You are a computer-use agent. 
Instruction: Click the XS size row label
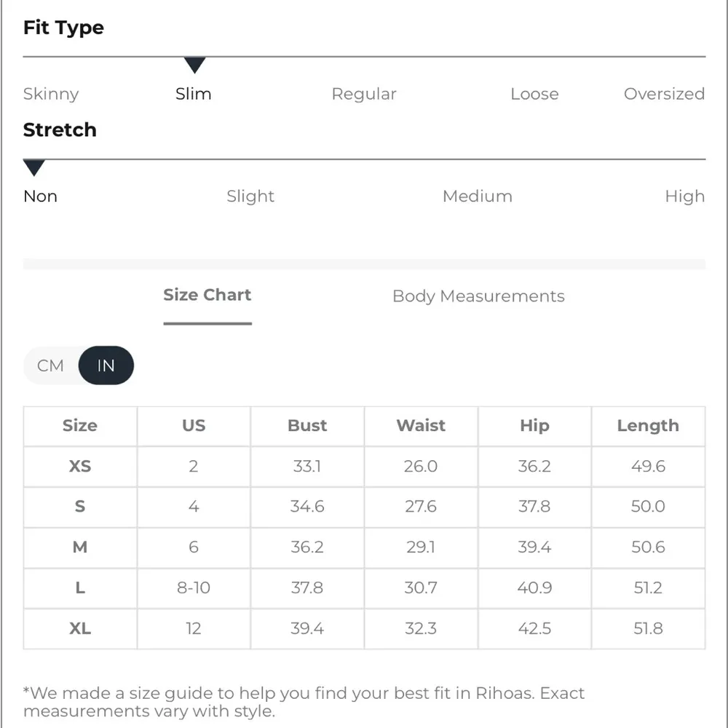click(x=80, y=466)
